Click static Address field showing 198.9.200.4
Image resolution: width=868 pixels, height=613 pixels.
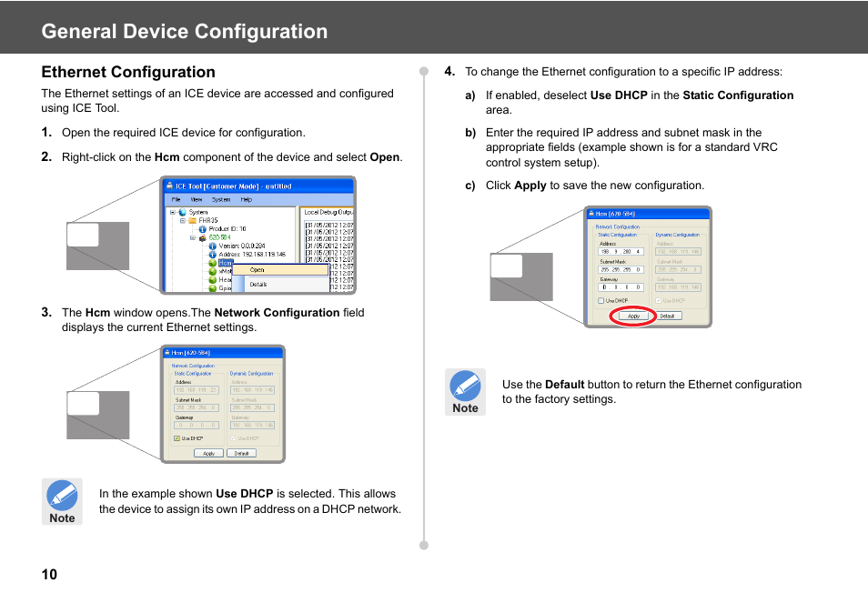(x=621, y=251)
